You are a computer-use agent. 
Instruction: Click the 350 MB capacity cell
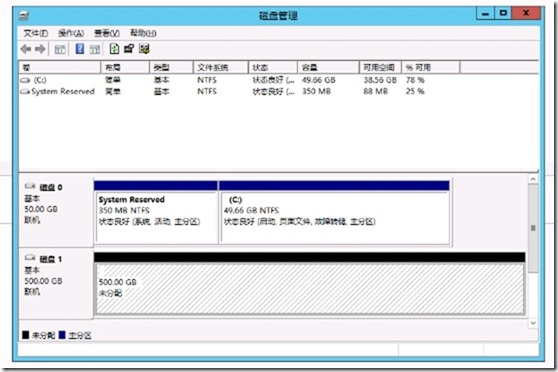(x=316, y=91)
